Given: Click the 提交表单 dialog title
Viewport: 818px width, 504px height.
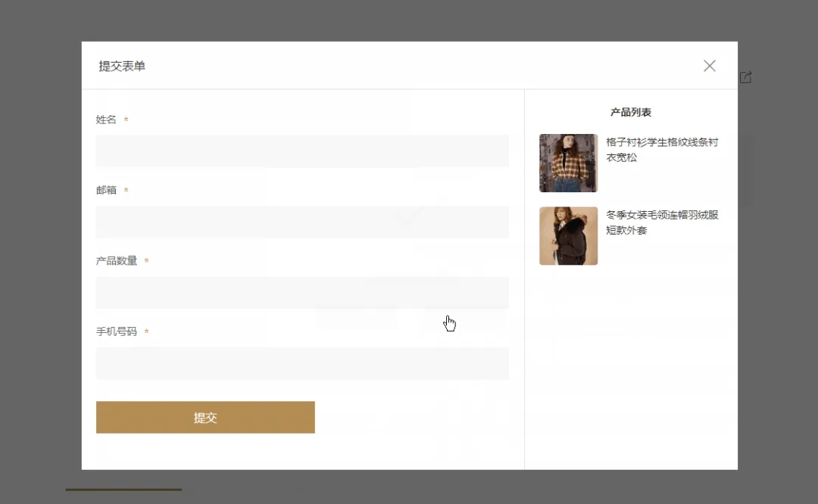Looking at the screenshot, I should point(122,66).
